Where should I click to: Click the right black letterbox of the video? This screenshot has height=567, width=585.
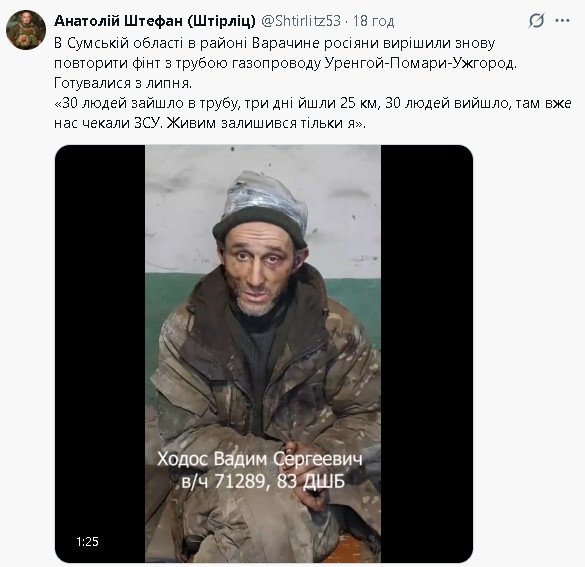[427, 353]
